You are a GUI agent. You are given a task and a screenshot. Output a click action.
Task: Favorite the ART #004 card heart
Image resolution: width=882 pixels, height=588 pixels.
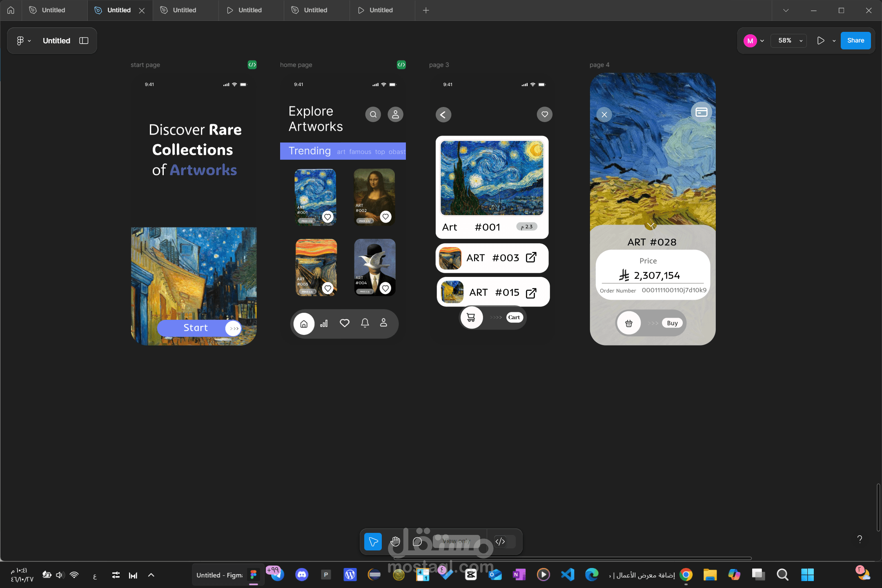(385, 288)
